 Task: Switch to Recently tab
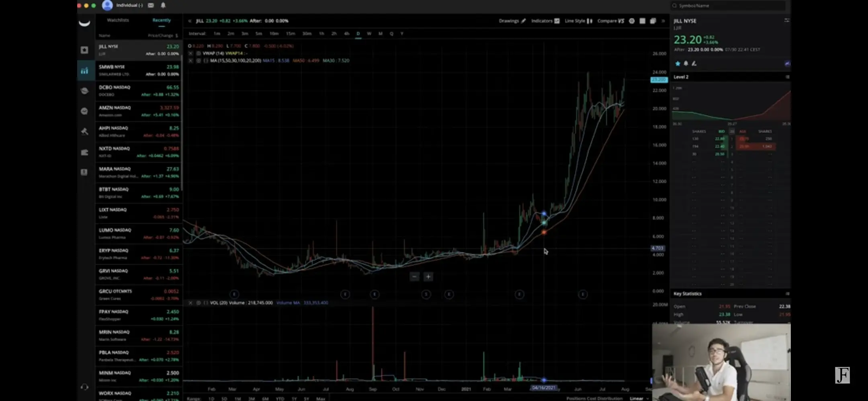click(x=162, y=20)
